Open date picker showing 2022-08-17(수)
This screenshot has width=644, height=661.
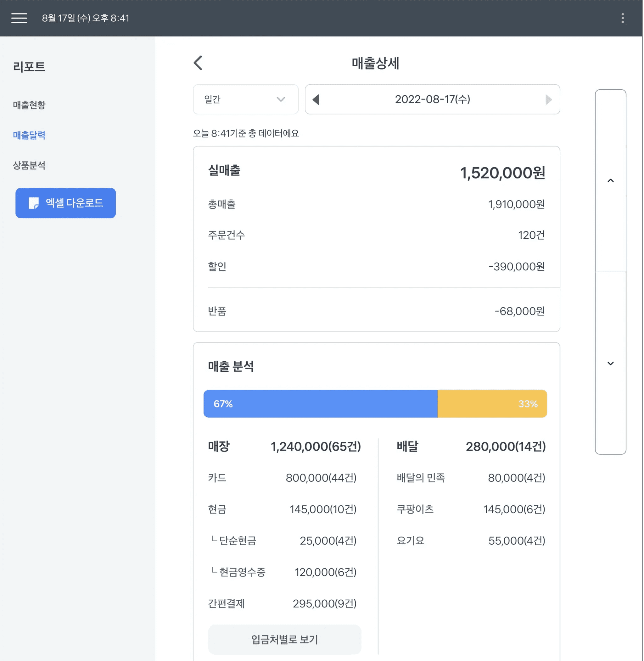[432, 99]
